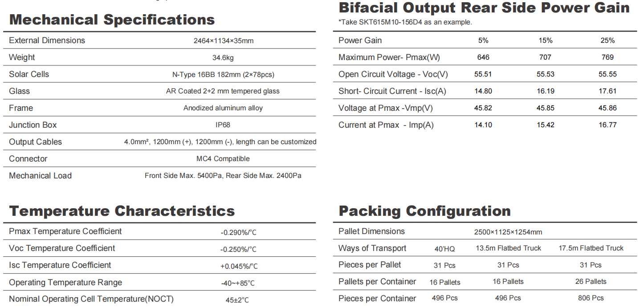Click the 769 Maximum Power value
Image resolution: width=644 pixels, height=307 pixels.
pyautogui.click(x=607, y=57)
